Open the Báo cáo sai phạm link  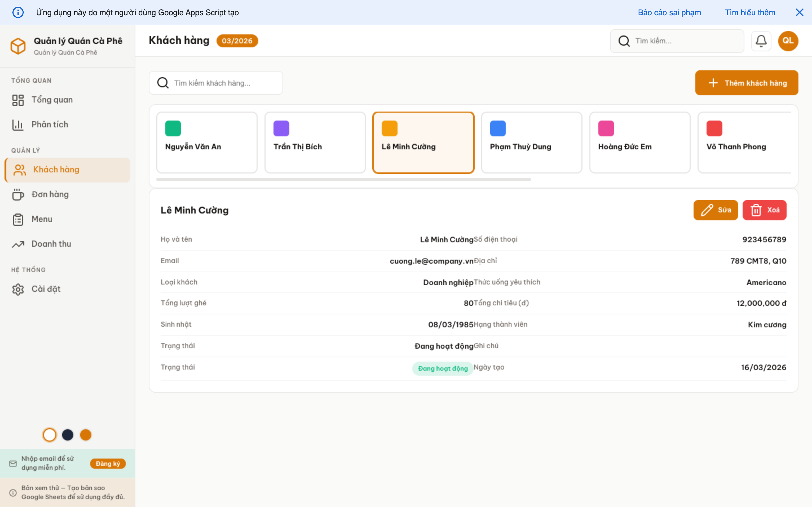[x=669, y=12]
